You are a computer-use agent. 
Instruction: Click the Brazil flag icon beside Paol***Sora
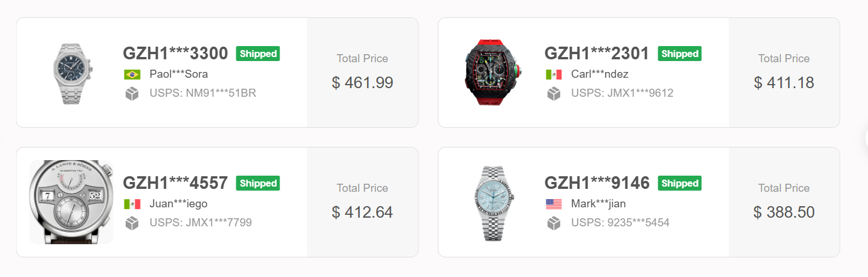132,74
